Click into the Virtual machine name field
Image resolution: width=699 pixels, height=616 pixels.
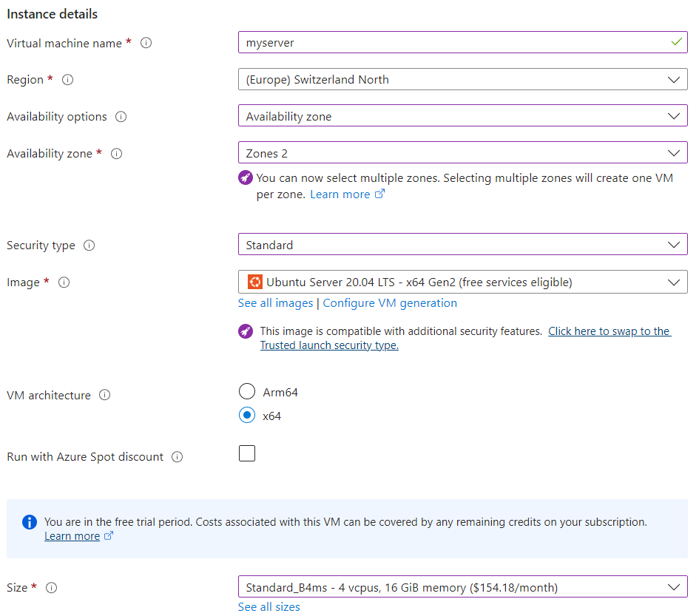tap(463, 42)
